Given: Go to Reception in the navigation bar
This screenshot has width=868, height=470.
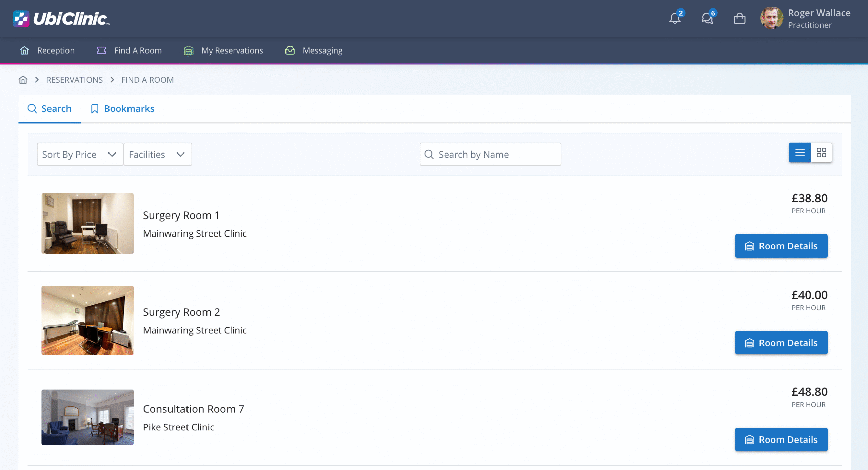Looking at the screenshot, I should (47, 50).
